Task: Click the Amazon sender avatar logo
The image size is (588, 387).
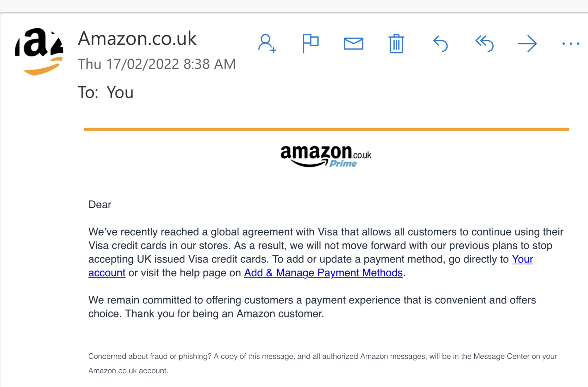Action: pyautogui.click(x=39, y=51)
